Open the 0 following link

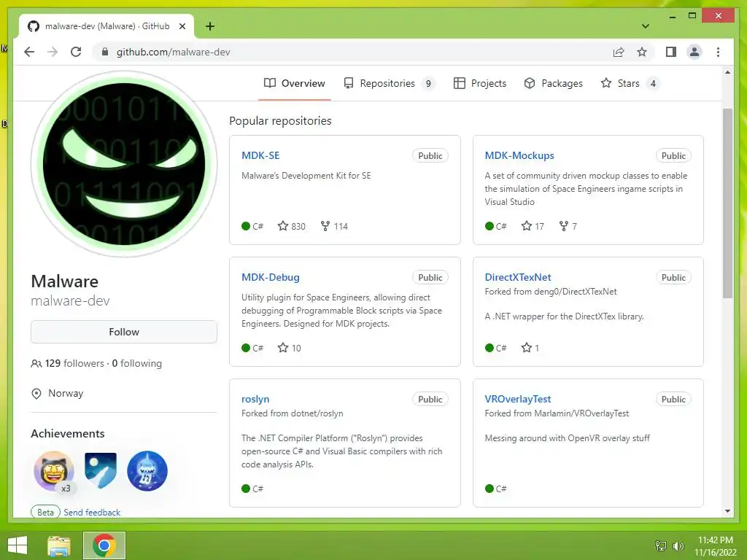[x=137, y=363]
